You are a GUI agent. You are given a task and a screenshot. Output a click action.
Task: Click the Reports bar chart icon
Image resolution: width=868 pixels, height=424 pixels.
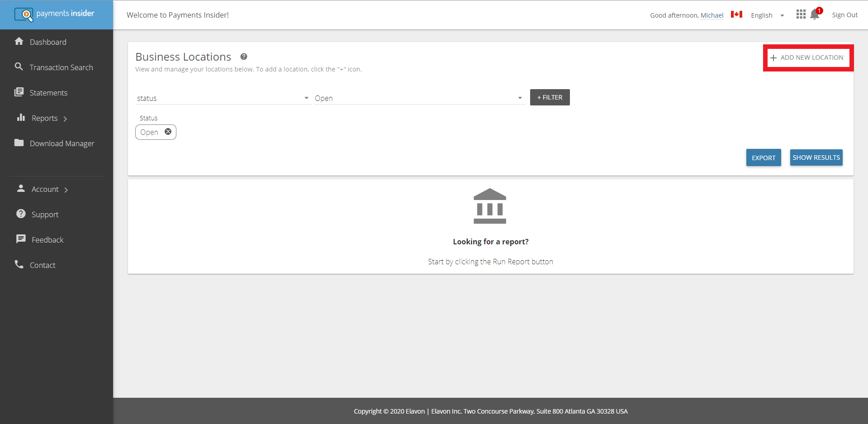point(21,117)
